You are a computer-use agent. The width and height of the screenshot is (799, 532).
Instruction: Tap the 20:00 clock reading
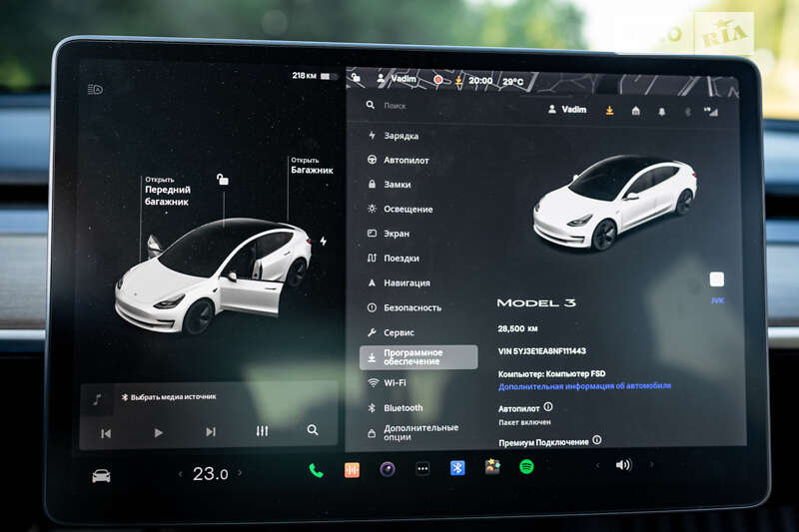480,81
